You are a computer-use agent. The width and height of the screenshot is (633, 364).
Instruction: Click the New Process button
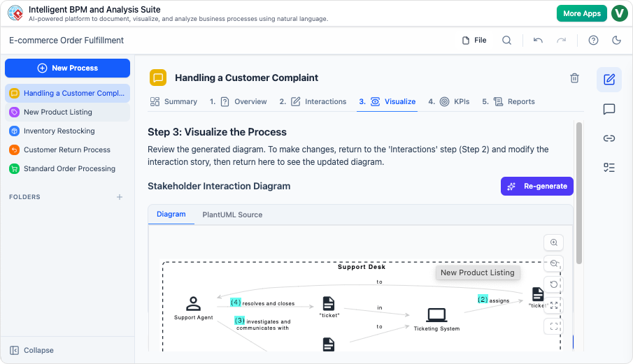[67, 68]
